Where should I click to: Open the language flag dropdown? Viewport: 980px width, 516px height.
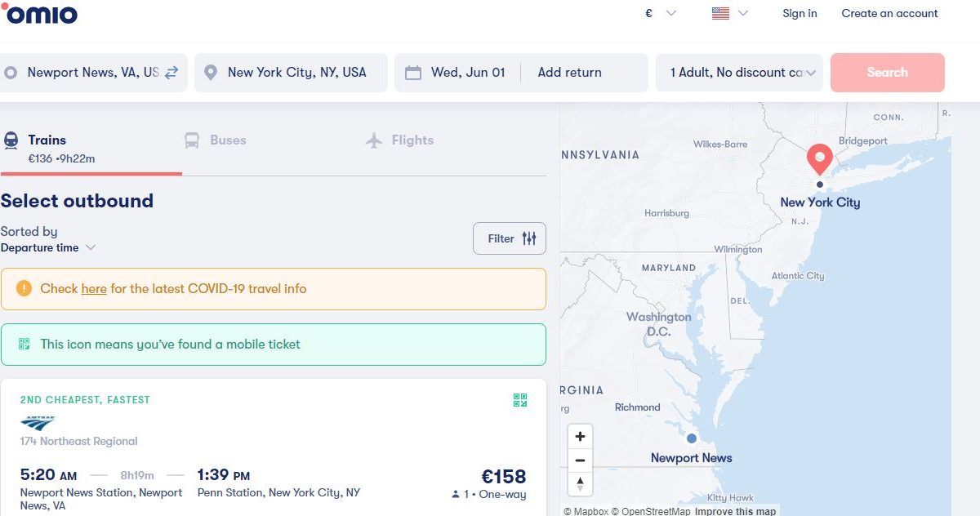click(x=730, y=13)
